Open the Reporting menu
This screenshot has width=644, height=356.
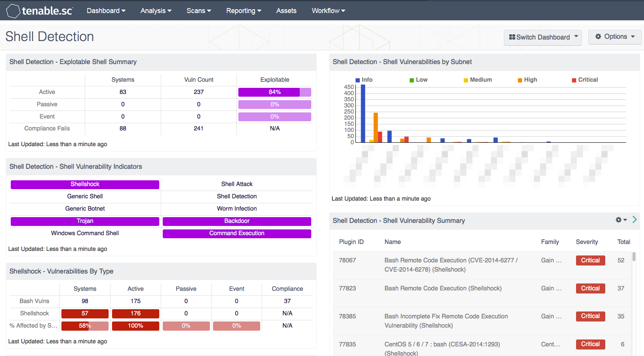tap(244, 11)
